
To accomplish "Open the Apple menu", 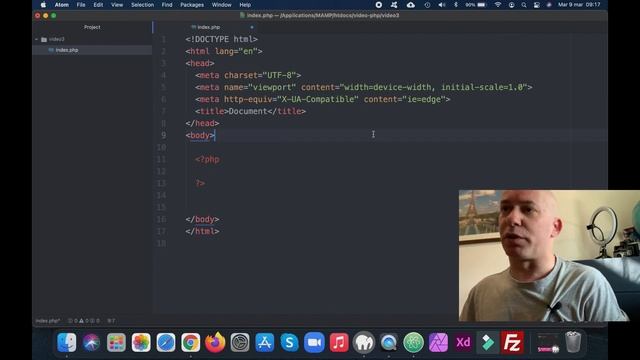I will (x=43, y=5).
